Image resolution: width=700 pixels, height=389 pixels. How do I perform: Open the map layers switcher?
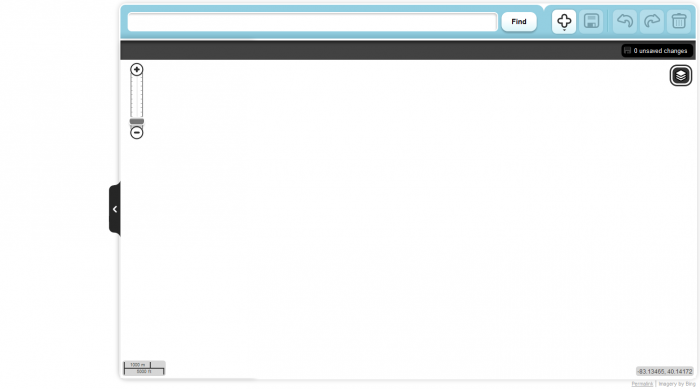680,75
